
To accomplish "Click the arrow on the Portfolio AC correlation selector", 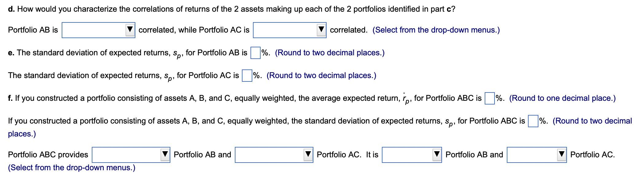I will coord(321,30).
